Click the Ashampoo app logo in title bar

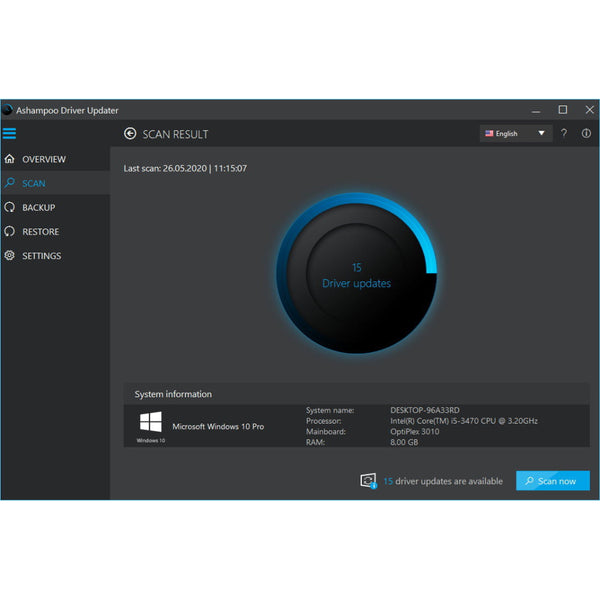tap(7, 110)
